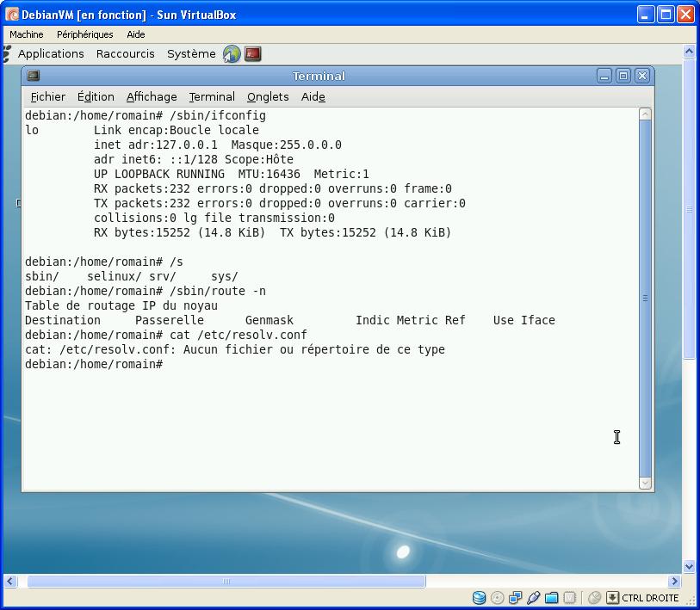Open the Affichage menu in Terminal
Screen dimensions: 700x610
152,97
